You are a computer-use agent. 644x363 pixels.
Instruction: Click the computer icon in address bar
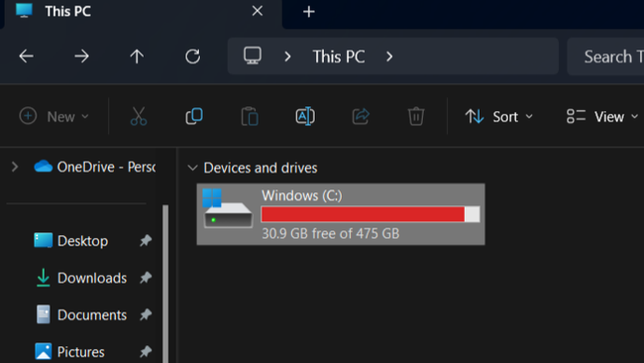(253, 56)
